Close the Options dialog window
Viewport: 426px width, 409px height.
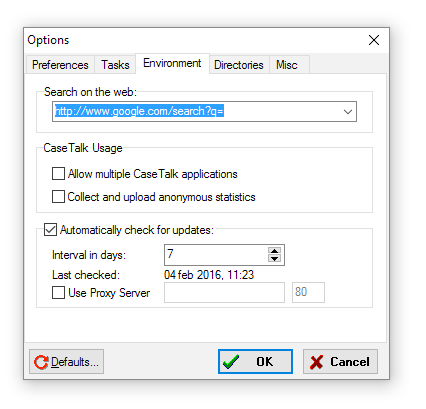374,40
